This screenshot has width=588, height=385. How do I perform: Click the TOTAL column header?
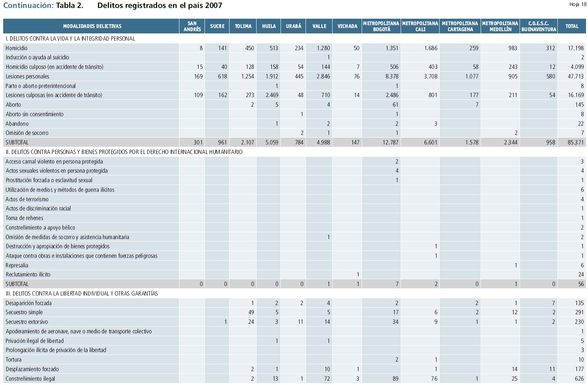pos(572,26)
